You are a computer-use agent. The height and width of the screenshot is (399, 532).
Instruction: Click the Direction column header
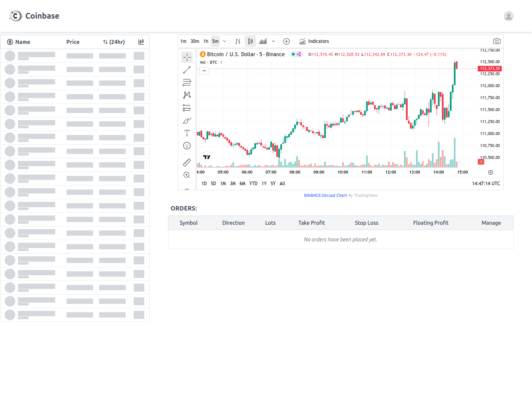[x=233, y=223]
